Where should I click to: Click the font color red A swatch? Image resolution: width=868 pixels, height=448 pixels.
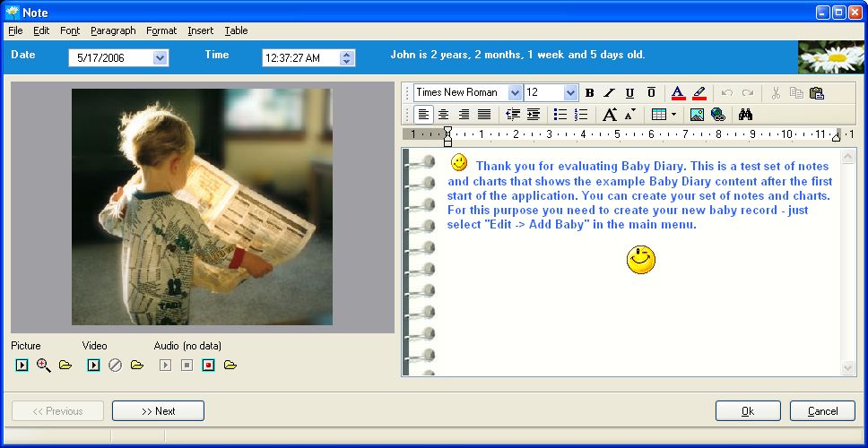678,93
